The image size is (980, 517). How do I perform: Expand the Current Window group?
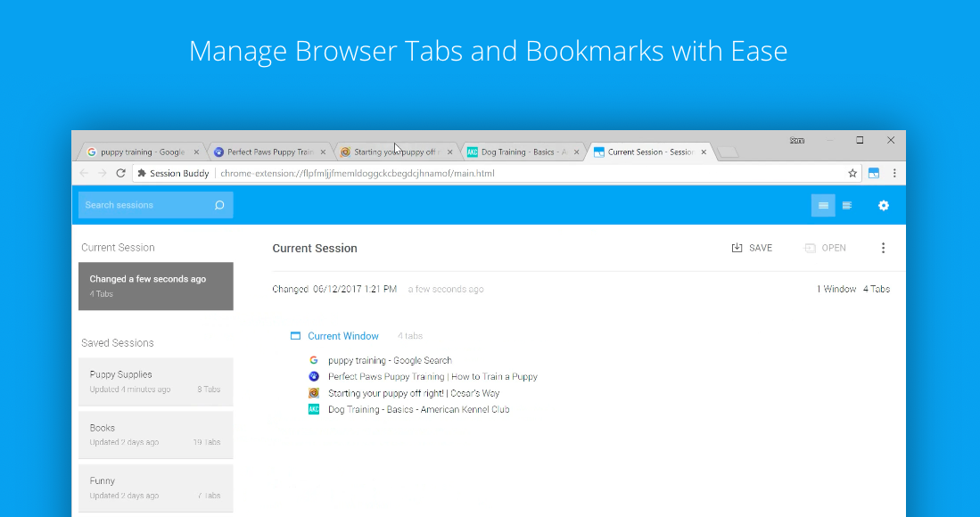click(x=342, y=337)
